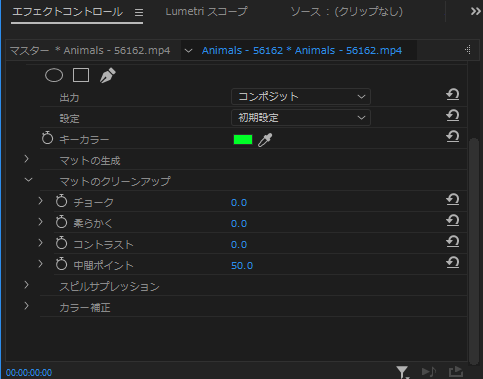483x379 pixels.
Task: Expand the 柔らかく property slider
Action: point(40,222)
